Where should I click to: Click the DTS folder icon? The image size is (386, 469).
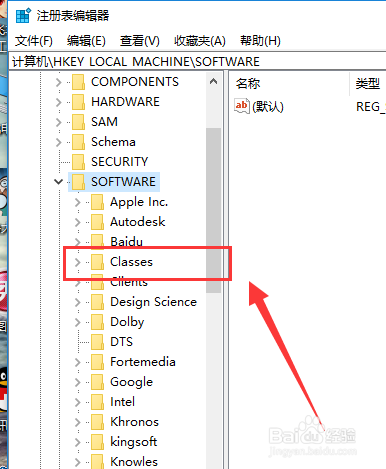[x=97, y=342]
